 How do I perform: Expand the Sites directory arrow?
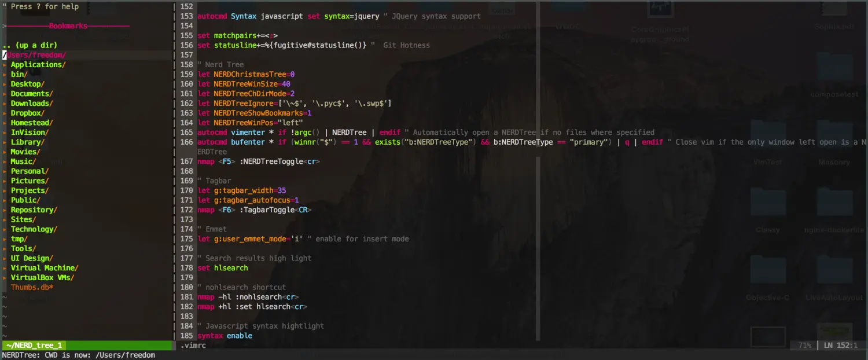(x=4, y=219)
